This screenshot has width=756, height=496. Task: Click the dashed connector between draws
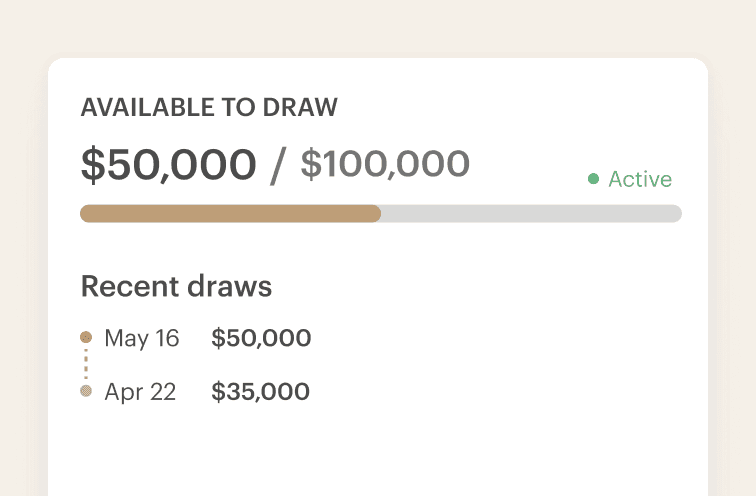click(86, 364)
